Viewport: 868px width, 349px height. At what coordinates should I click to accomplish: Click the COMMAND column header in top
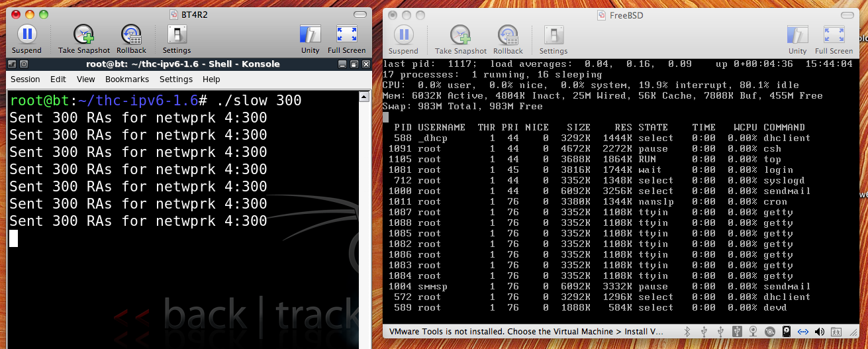click(784, 127)
